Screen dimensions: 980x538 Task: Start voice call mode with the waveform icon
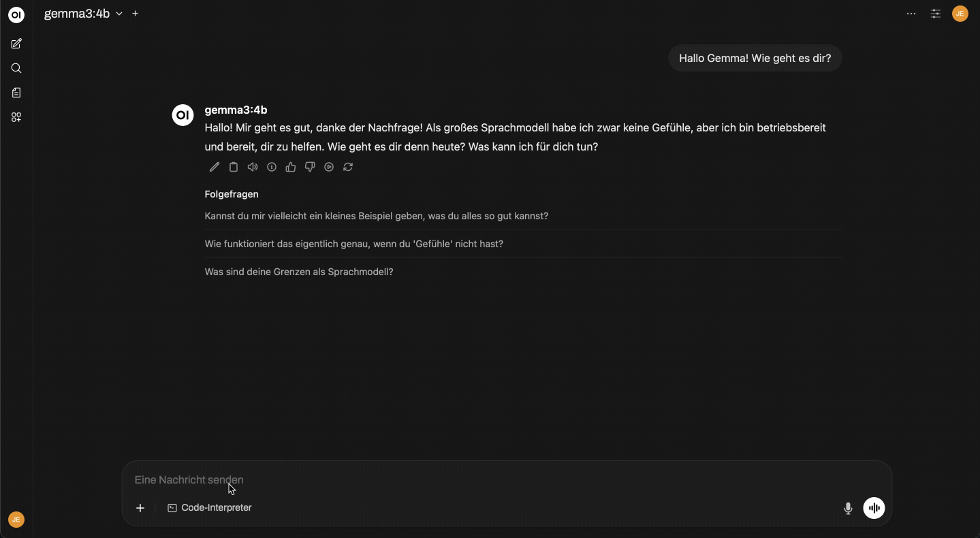874,508
